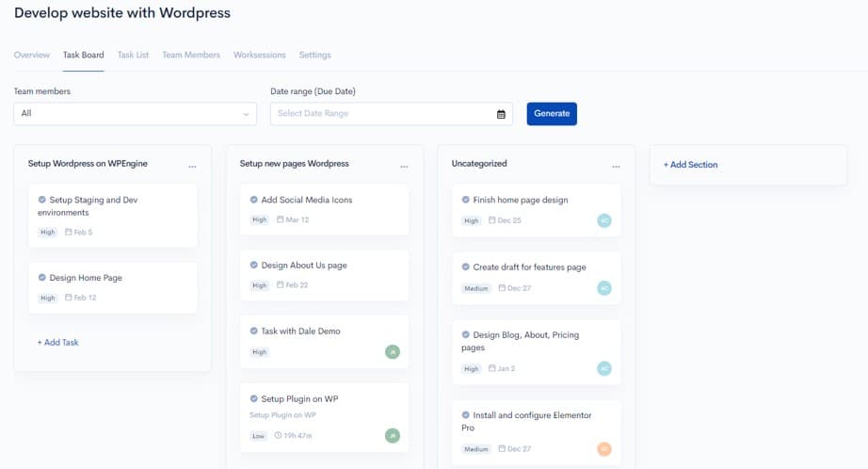The height and width of the screenshot is (469, 868).
Task: Toggle completion check for Finish home page design
Action: tap(466, 200)
